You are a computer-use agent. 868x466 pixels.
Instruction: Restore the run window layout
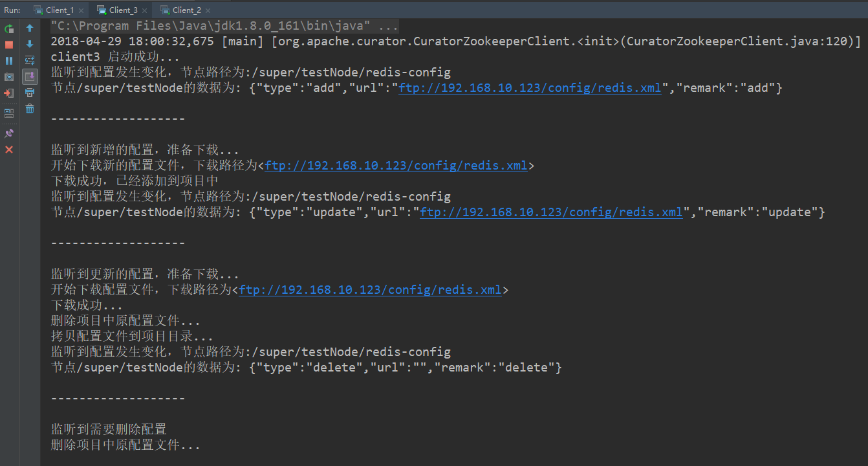click(9, 113)
